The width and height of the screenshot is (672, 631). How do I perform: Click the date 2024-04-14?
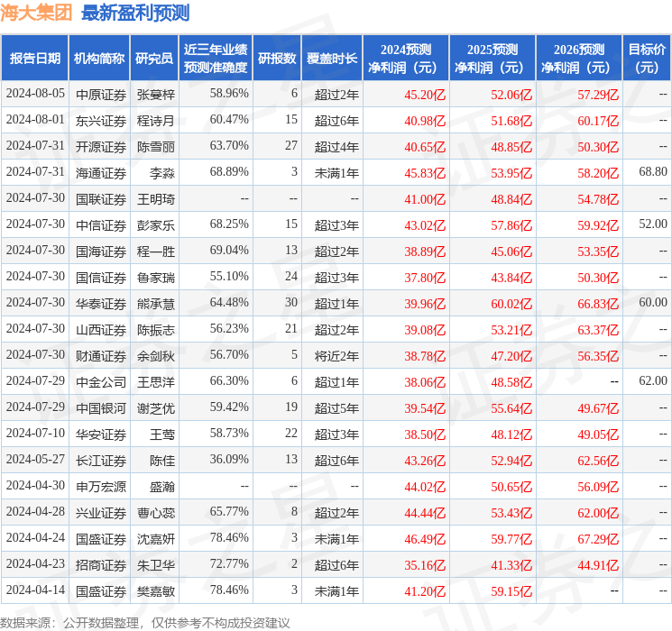pos(35,590)
